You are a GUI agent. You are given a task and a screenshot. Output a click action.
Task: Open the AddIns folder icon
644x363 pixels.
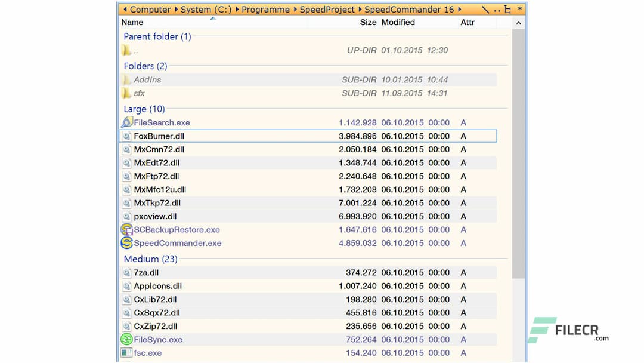click(x=126, y=80)
